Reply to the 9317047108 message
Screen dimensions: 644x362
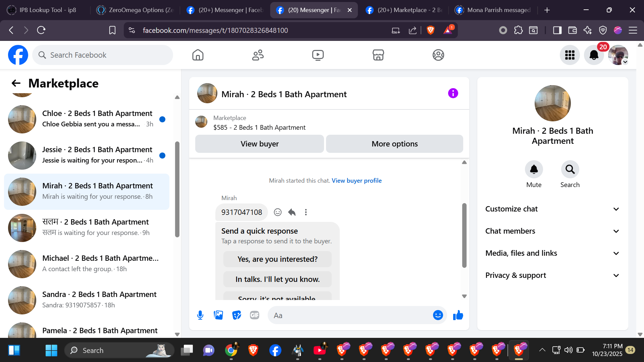coord(292,212)
